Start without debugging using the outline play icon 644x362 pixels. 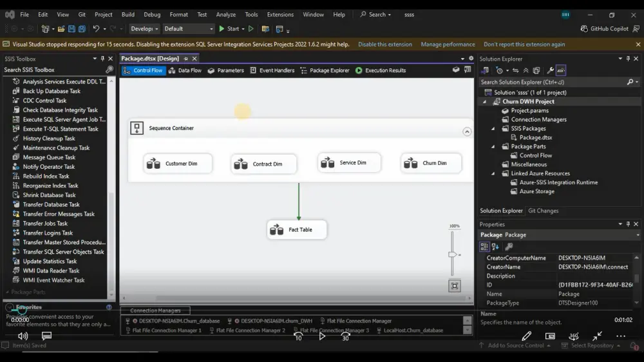point(251,29)
